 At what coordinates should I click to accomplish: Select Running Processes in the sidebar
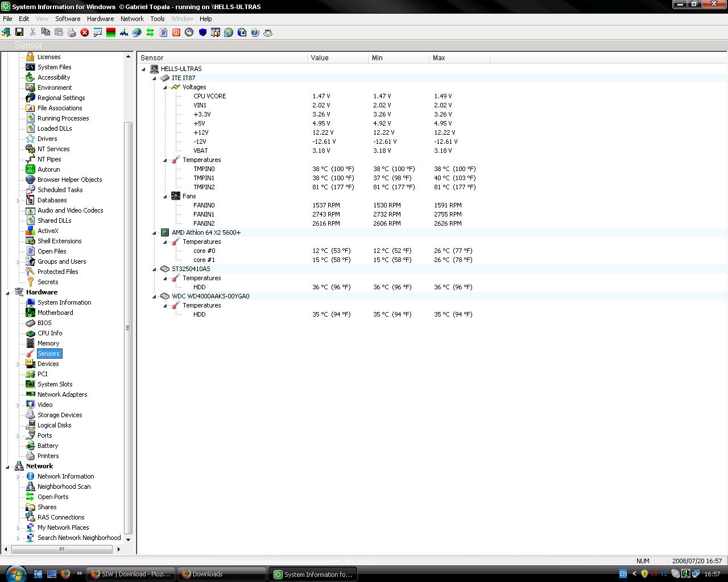pos(63,118)
